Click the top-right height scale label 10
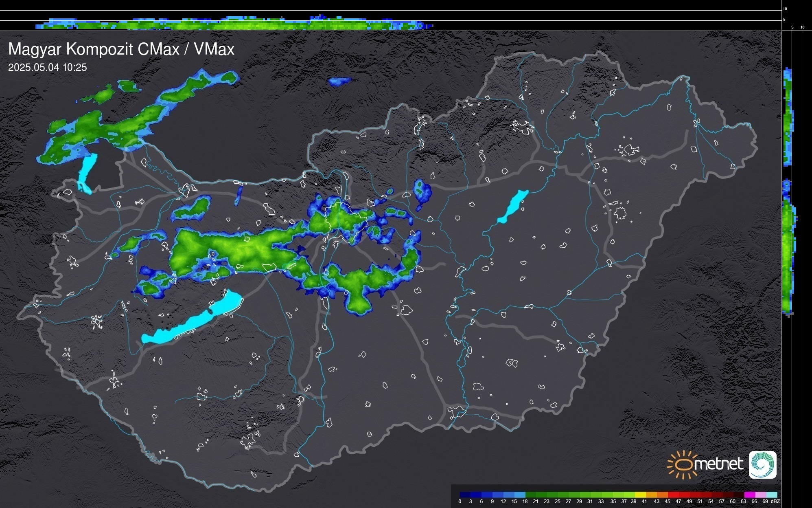The height and width of the screenshot is (508, 812). 785,9
